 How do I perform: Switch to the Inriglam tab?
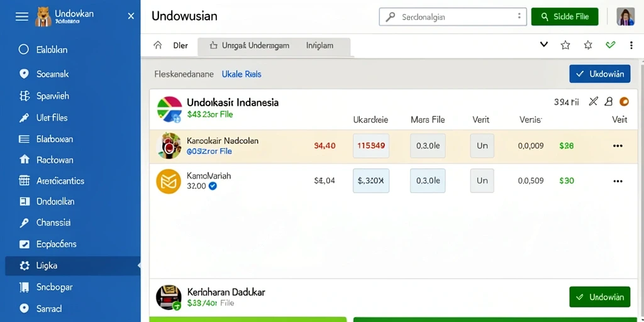319,45
